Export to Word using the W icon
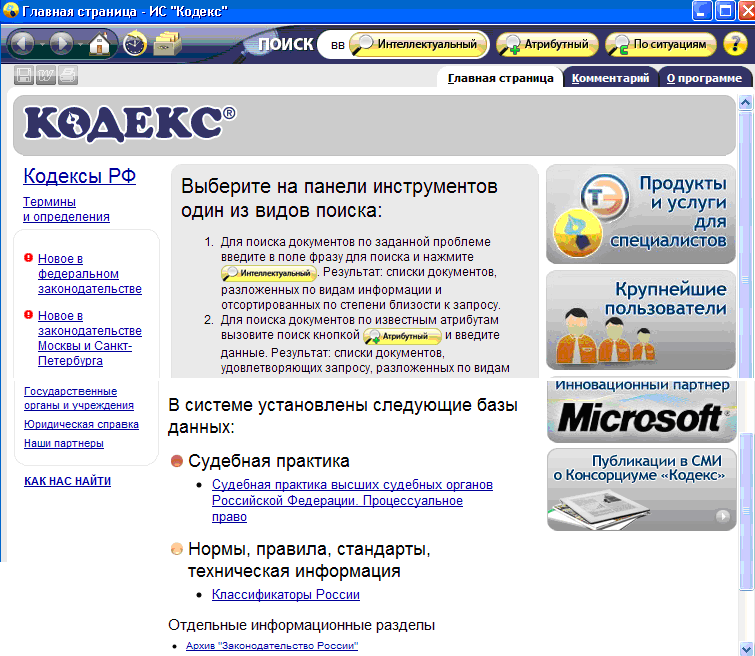 click(46, 76)
